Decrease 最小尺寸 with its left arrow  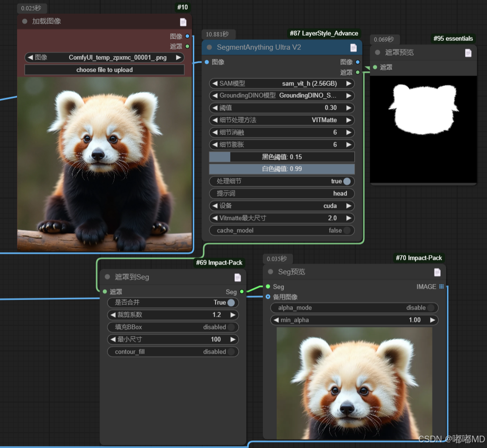[113, 339]
